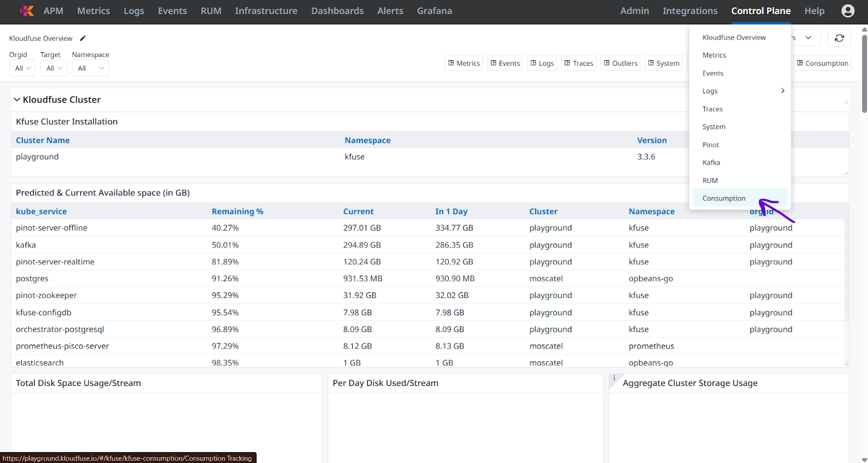868x463 pixels.
Task: Click the 40.27% remaining value
Action: [225, 228]
